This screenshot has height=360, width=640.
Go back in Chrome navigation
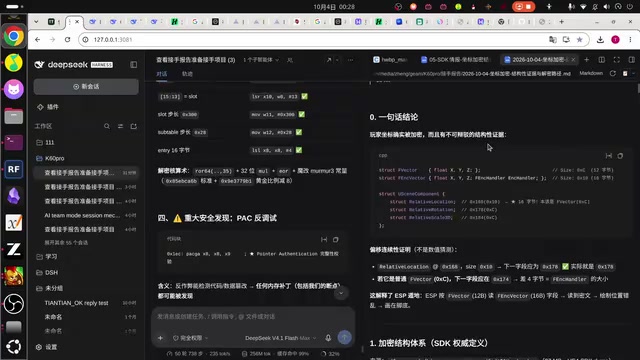(38, 40)
